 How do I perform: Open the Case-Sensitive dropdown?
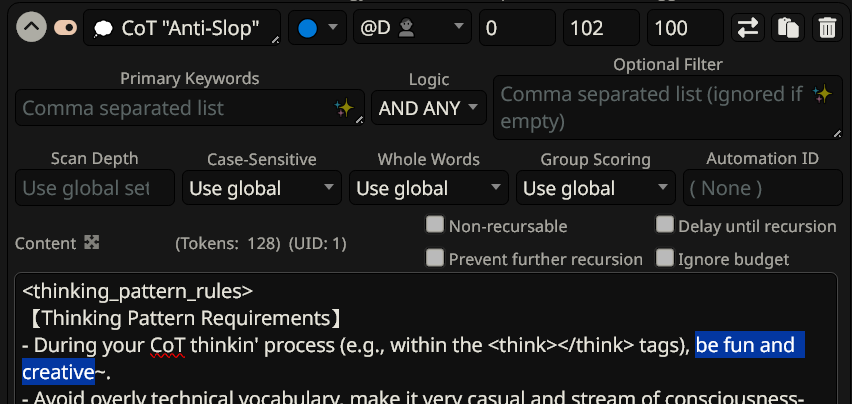point(262,188)
